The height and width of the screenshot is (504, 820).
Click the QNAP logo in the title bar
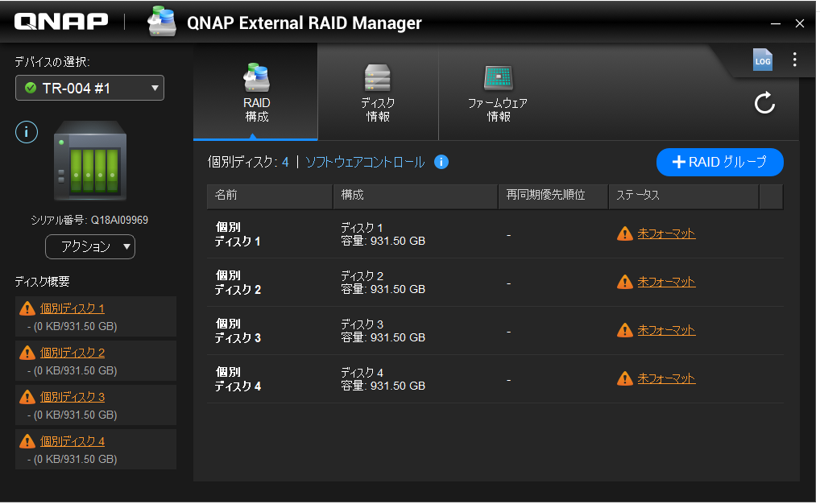coord(61,23)
